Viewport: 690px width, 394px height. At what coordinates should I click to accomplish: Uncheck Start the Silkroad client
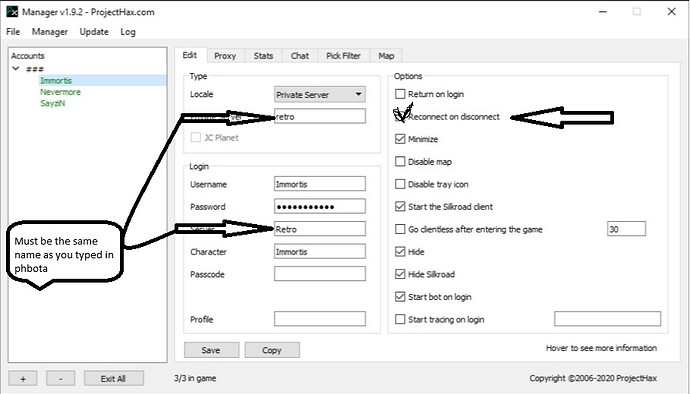pos(400,206)
